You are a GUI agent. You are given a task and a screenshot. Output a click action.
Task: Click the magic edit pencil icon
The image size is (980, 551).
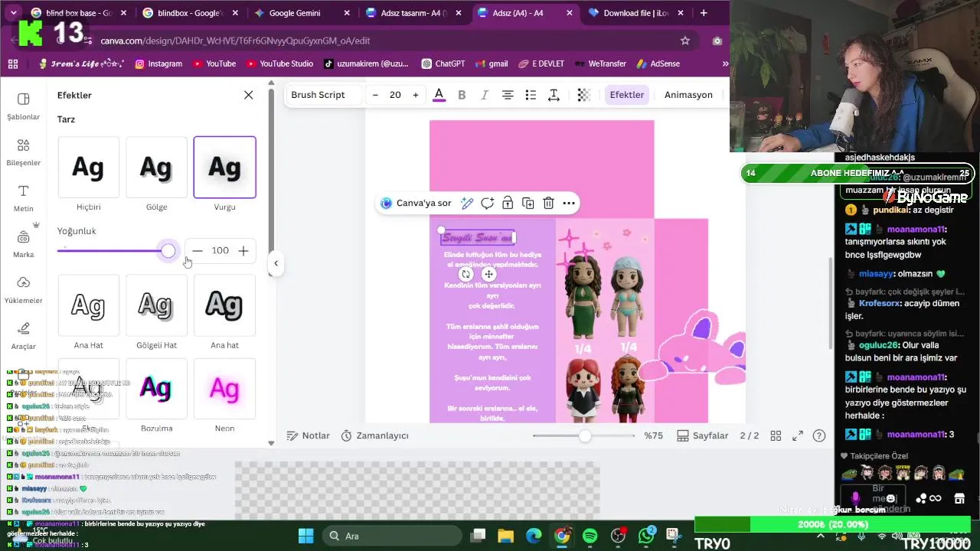(x=467, y=203)
